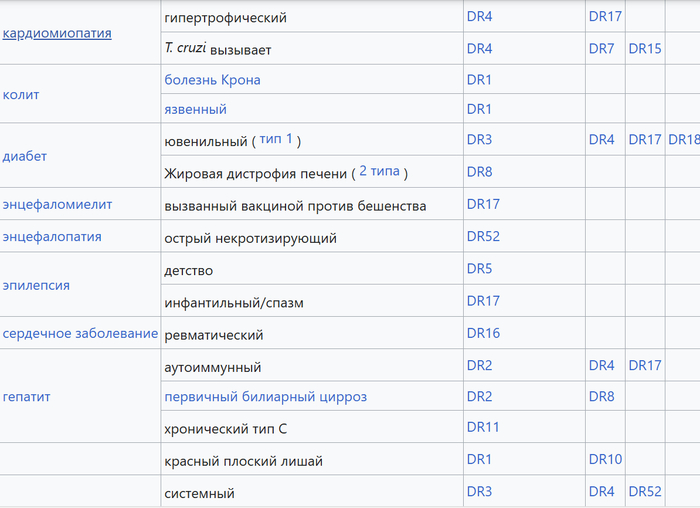Viewport: 700px width, 508px height.
Task: Open the гепатит link
Action: tap(27, 397)
